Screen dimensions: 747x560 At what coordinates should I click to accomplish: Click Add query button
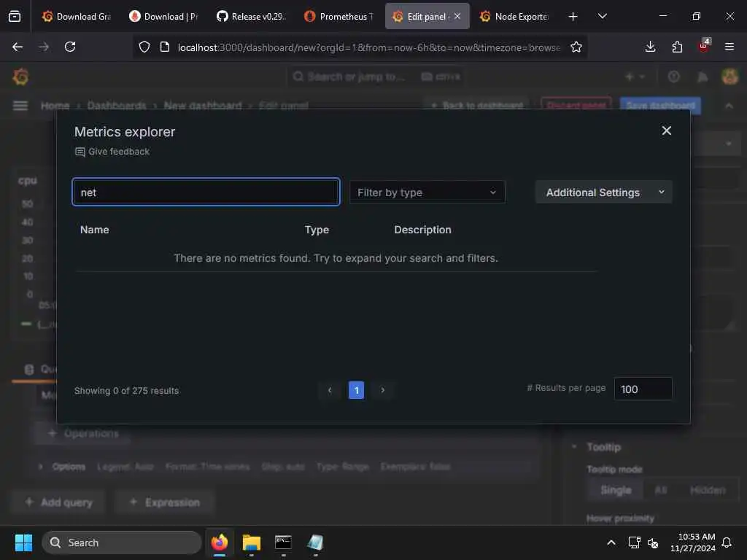click(x=58, y=502)
